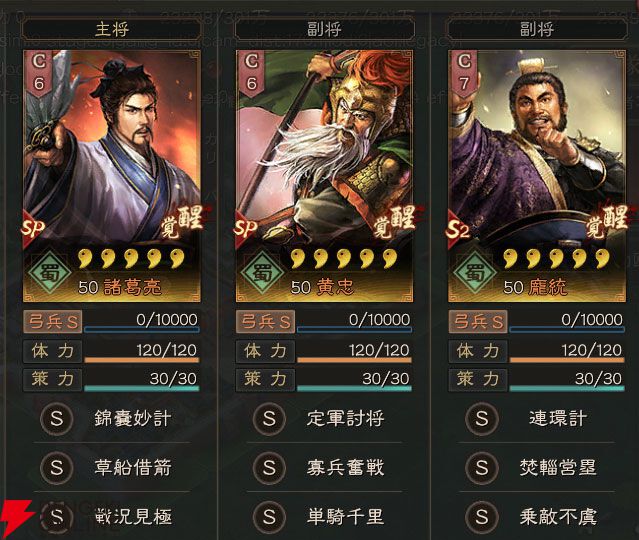
Task: Click 諸葛亮's troop count bar 0/10000
Action: (x=142, y=322)
